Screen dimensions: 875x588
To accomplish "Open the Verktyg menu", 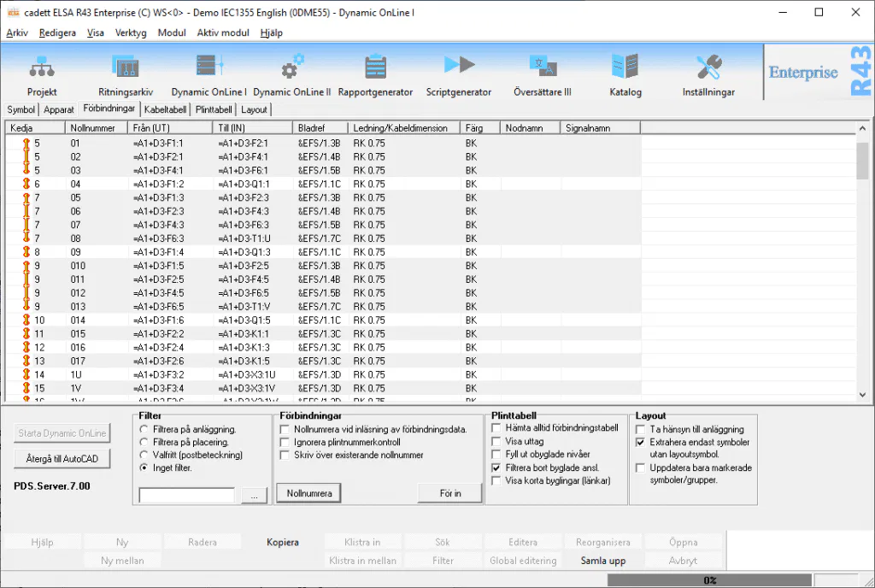I will tap(131, 32).
